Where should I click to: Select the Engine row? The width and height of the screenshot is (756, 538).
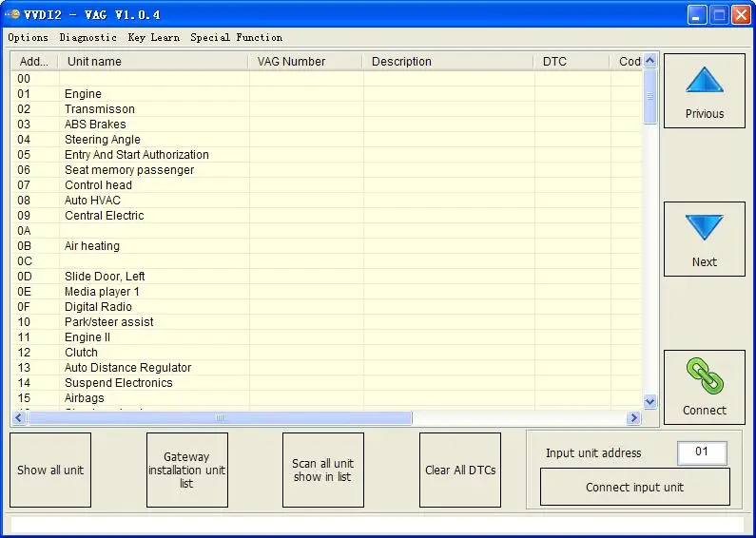[327, 94]
